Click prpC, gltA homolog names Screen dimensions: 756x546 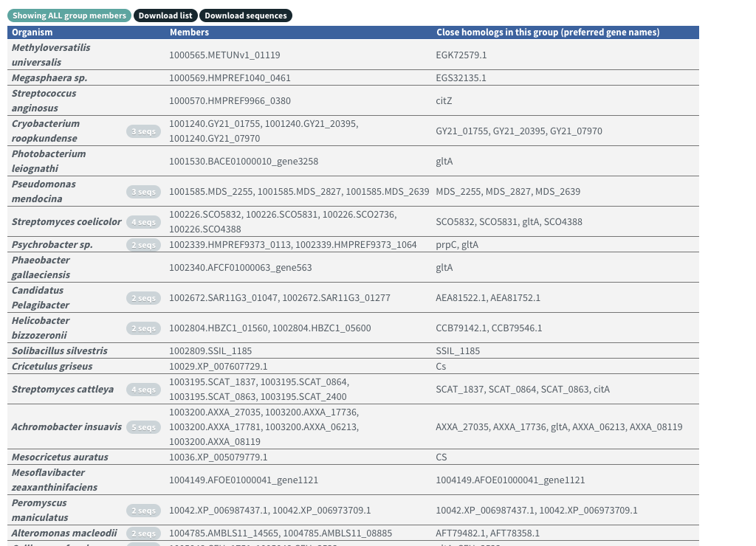(x=456, y=244)
